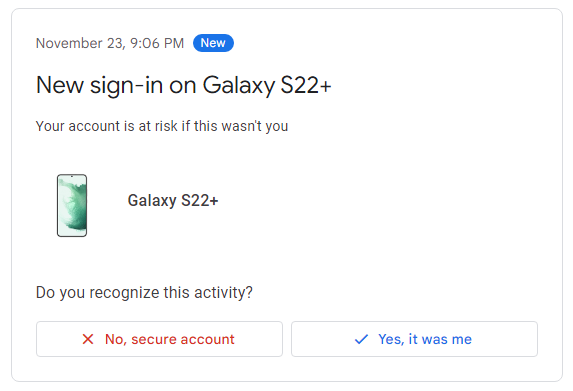This screenshot has width=573, height=391.
Task: Click the red X icon
Action: (x=88, y=339)
